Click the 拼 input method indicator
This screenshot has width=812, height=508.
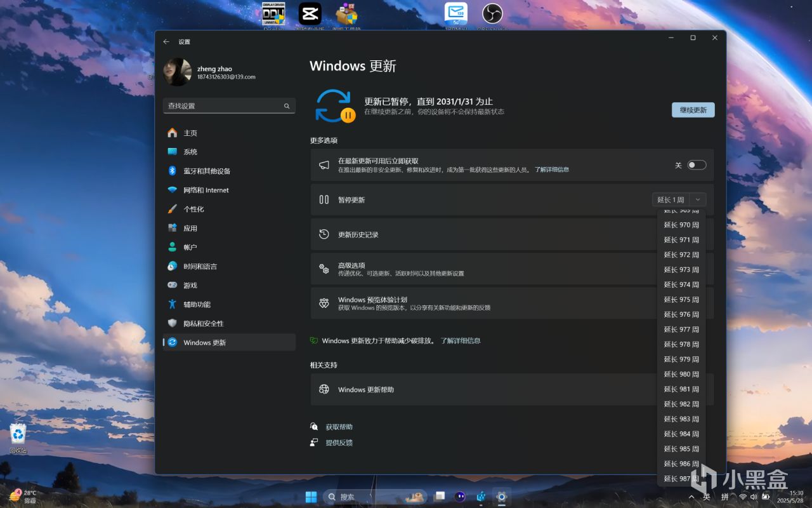click(725, 497)
